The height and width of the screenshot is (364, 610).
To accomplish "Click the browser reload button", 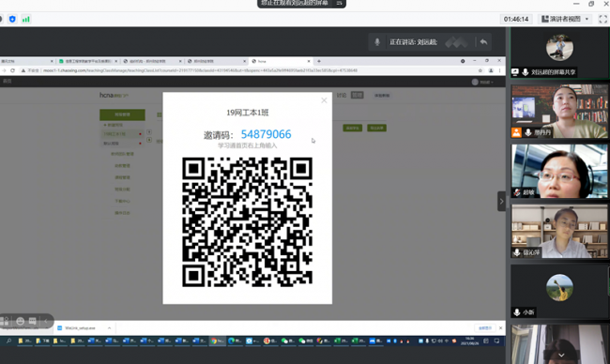I will (x=12, y=70).
